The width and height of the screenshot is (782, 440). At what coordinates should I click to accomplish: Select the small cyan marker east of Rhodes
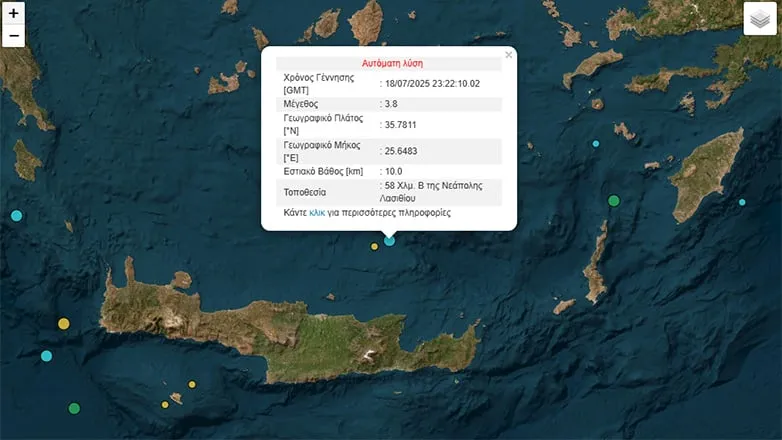(x=742, y=202)
